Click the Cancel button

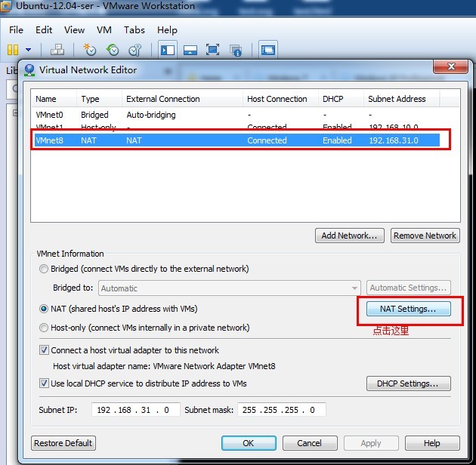point(310,443)
